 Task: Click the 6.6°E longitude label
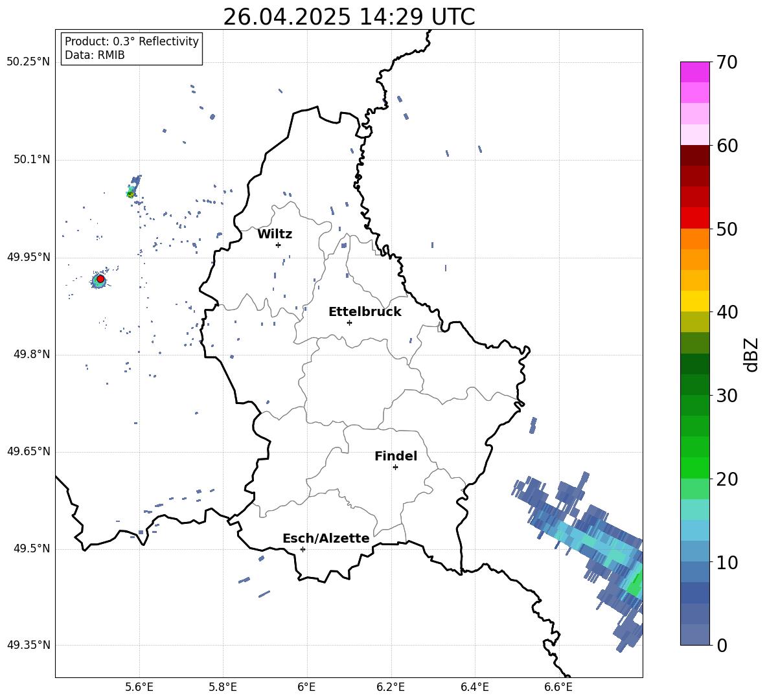coord(558,687)
